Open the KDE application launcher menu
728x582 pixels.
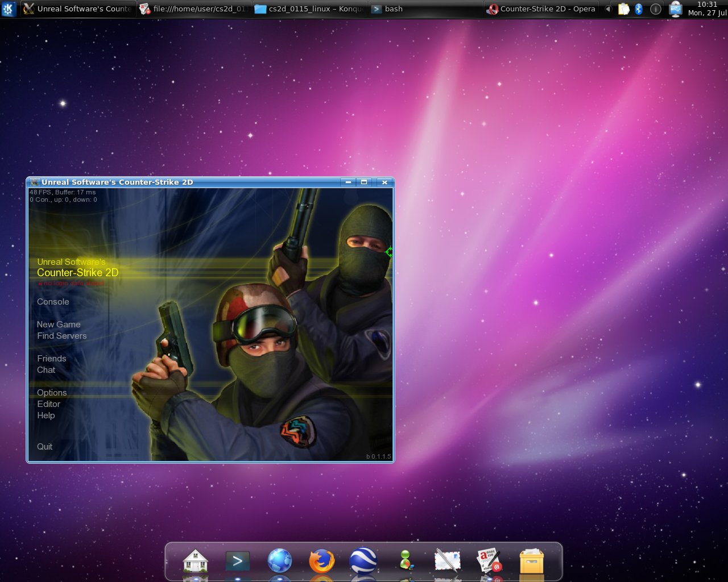pos(8,9)
